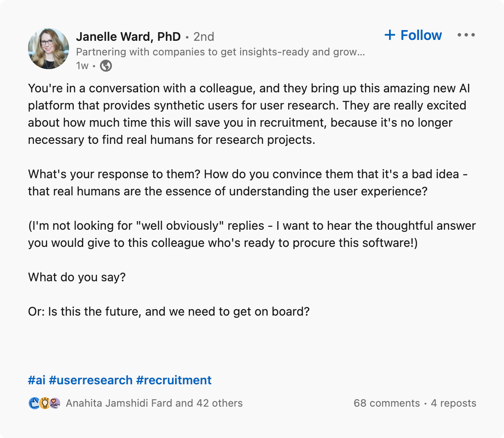
Task: Click the globe public visibility icon
Action: 106,66
